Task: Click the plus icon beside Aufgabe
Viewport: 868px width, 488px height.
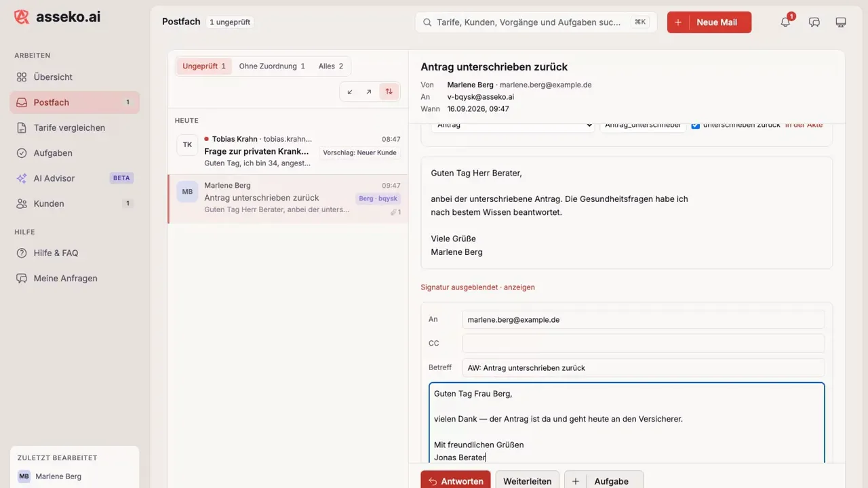Action: [x=575, y=481]
